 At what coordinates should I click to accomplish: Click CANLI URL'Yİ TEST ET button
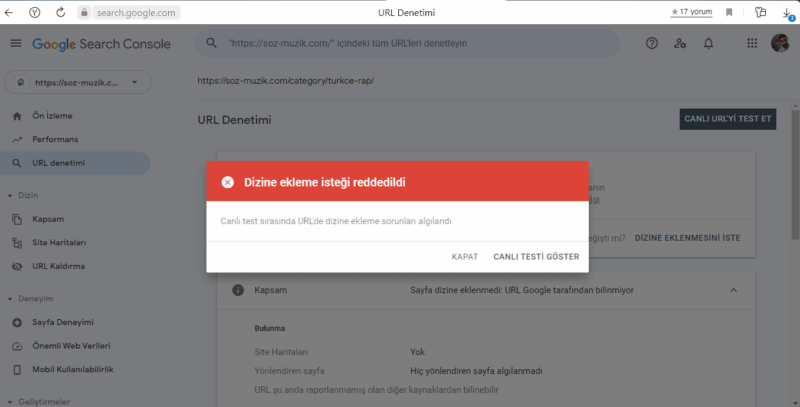728,119
